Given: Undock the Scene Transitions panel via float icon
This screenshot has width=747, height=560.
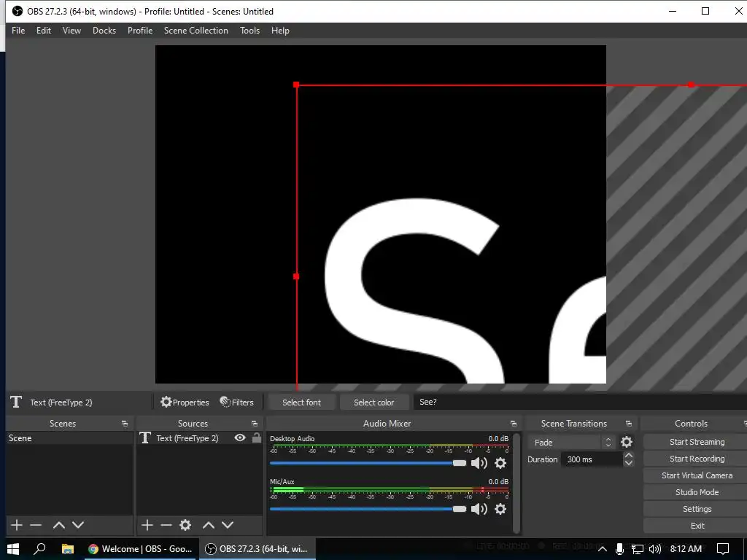Looking at the screenshot, I should coord(629,424).
